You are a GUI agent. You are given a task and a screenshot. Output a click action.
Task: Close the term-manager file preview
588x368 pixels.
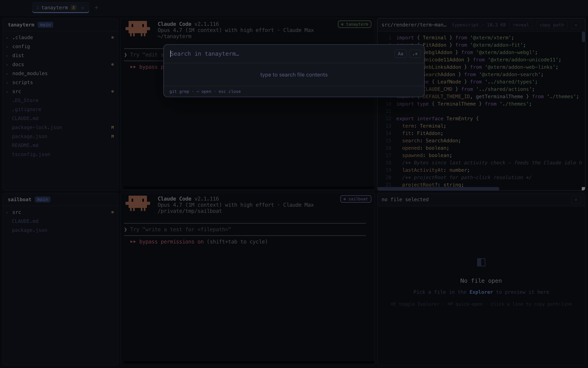(576, 25)
